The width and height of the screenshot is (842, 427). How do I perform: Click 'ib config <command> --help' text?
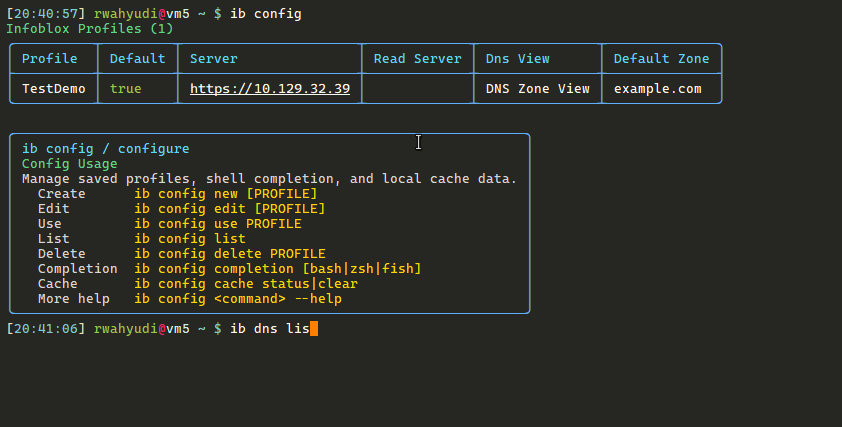coord(238,299)
